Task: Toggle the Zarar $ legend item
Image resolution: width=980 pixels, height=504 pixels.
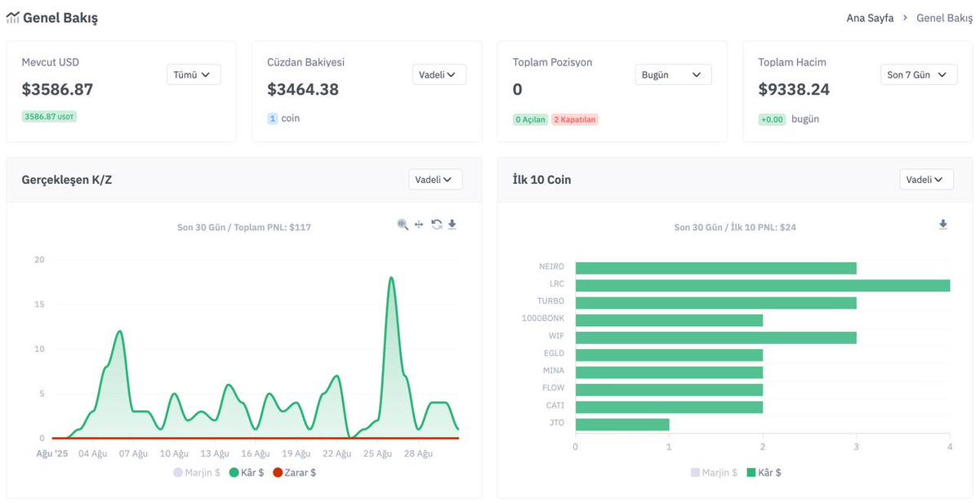Action: tap(294, 472)
